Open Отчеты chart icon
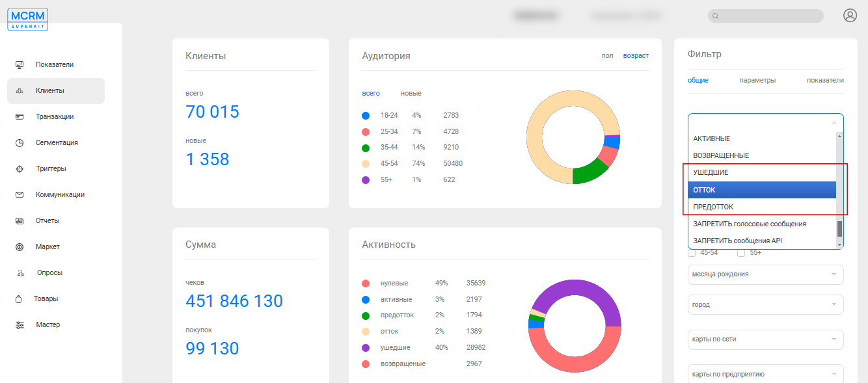Image resolution: width=868 pixels, height=383 pixels. 20,221
